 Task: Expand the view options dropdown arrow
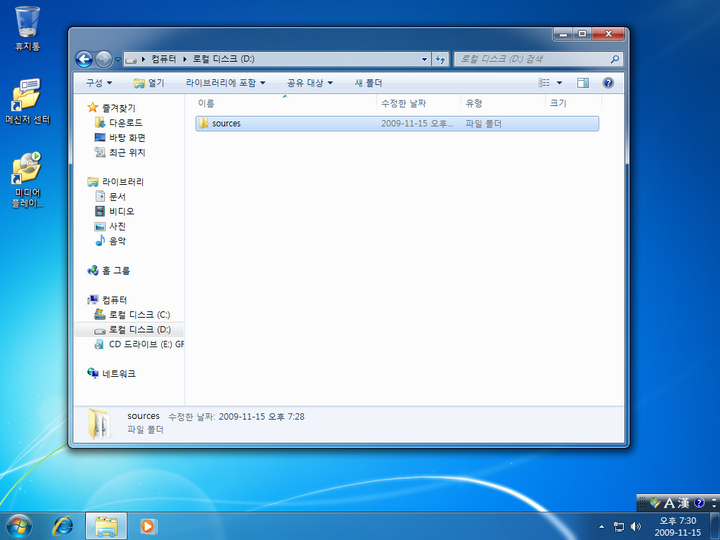pos(559,83)
